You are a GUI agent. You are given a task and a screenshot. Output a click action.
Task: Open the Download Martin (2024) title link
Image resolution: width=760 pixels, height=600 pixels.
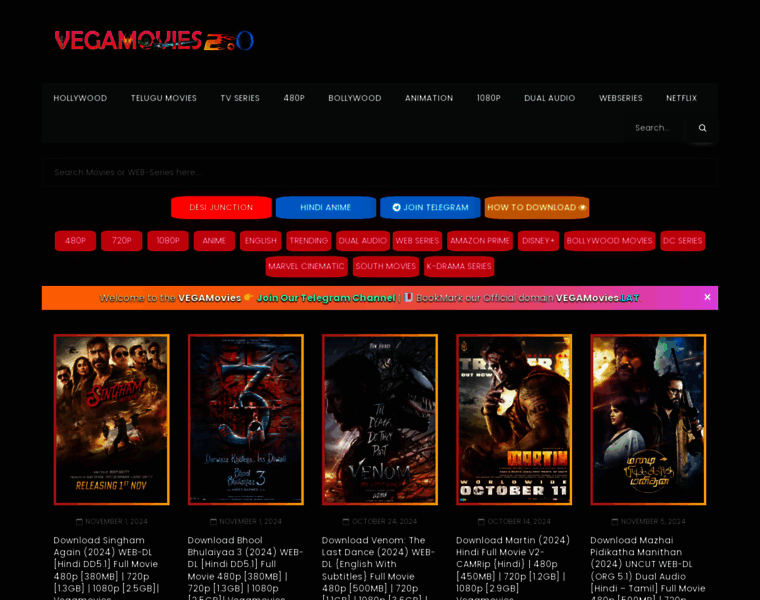(x=513, y=568)
